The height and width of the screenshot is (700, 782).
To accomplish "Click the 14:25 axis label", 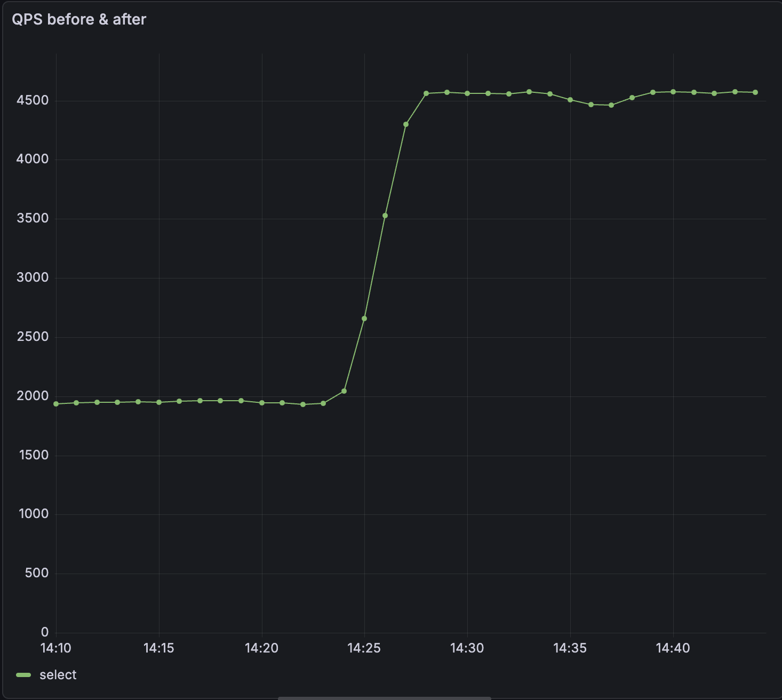I will pos(365,648).
